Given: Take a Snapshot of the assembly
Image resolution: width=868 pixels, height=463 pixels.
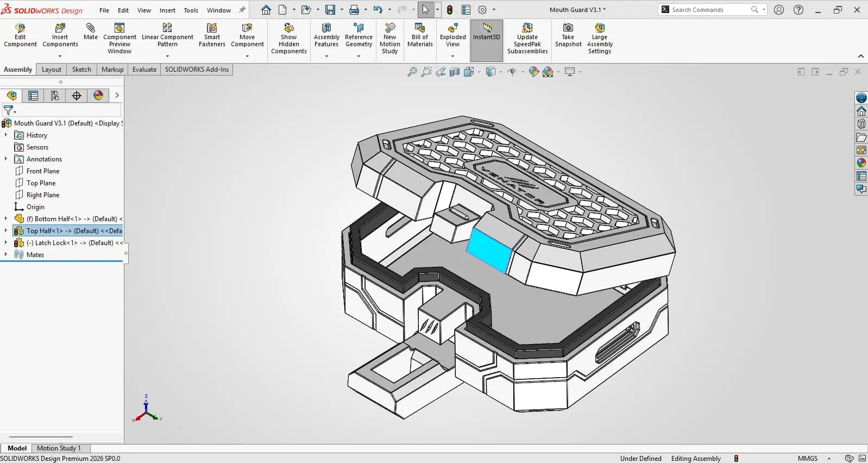Looking at the screenshot, I should point(568,35).
